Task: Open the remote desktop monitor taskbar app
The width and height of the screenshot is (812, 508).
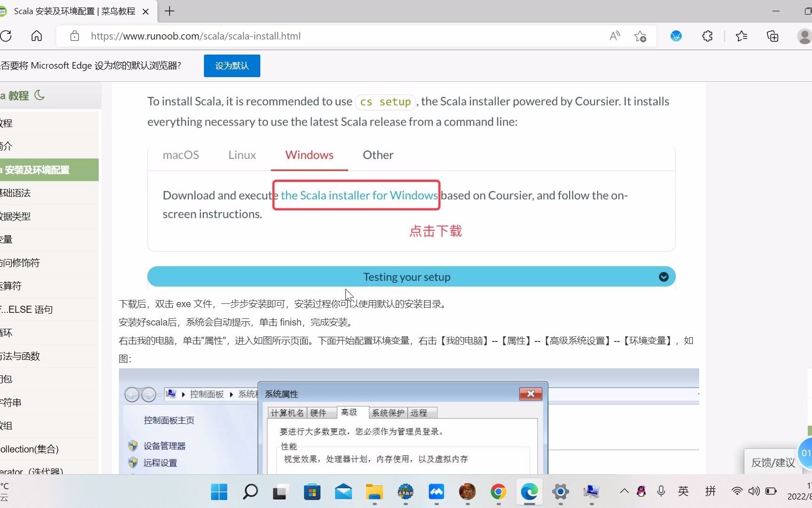Action: tap(591, 492)
